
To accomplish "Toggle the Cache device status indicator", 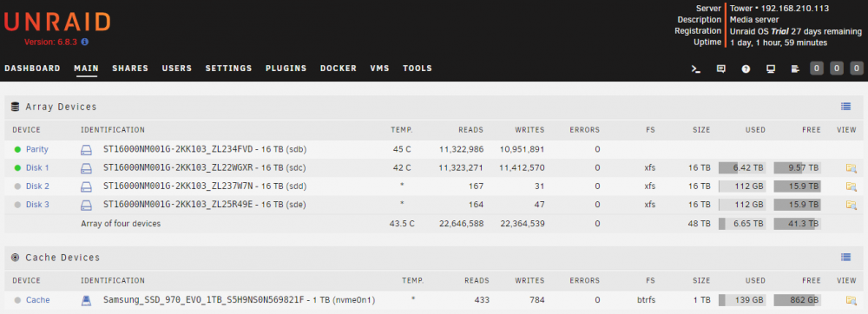I will [17, 300].
